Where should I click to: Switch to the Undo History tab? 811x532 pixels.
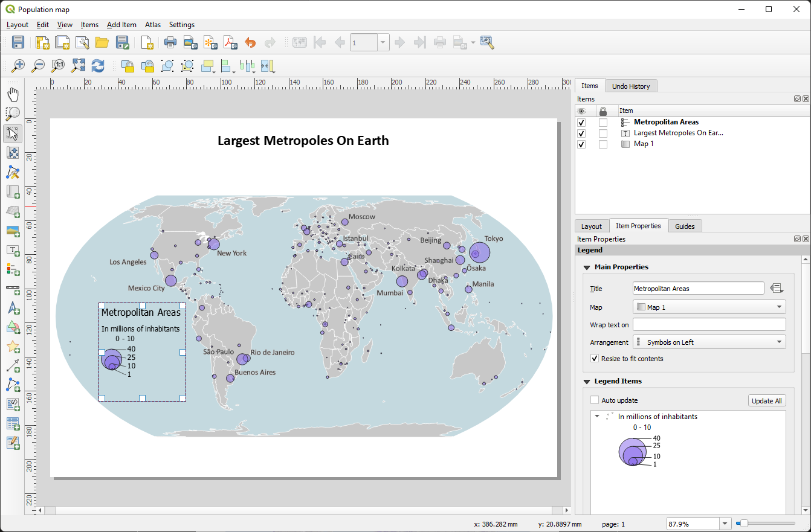[x=631, y=86]
